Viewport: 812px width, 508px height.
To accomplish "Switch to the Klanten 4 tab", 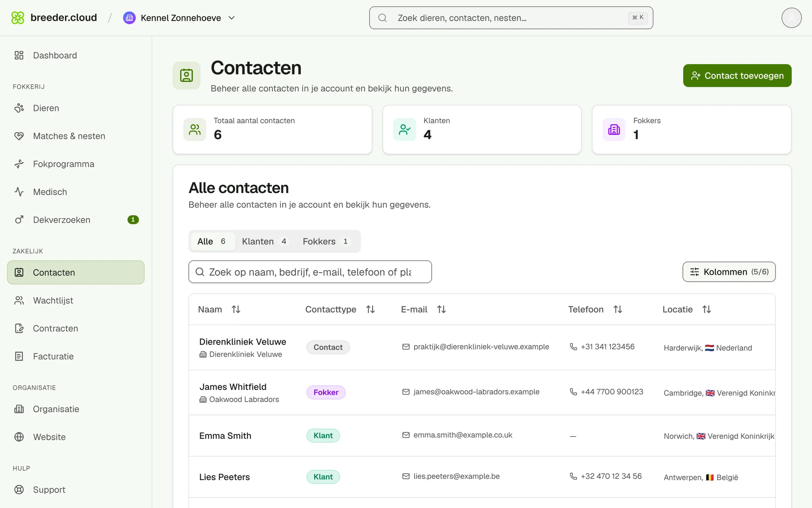I will coord(265,241).
